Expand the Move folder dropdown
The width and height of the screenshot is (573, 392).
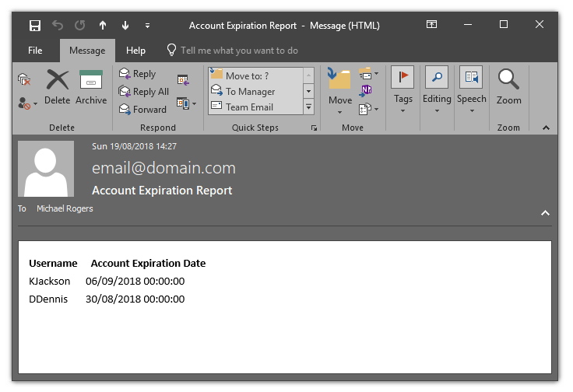coord(340,110)
